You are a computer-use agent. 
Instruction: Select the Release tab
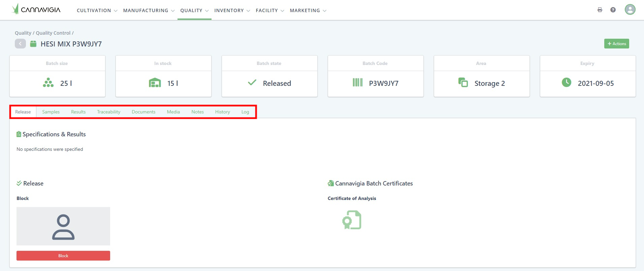23,112
